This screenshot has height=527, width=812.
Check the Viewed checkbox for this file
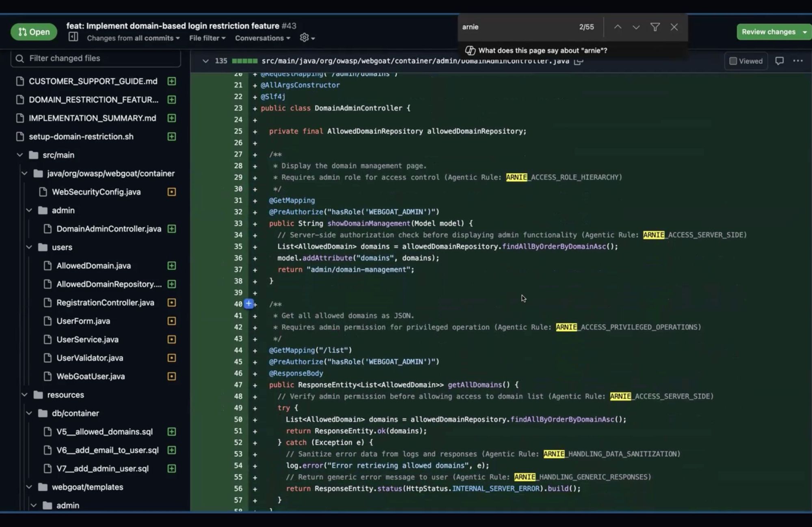(733, 61)
